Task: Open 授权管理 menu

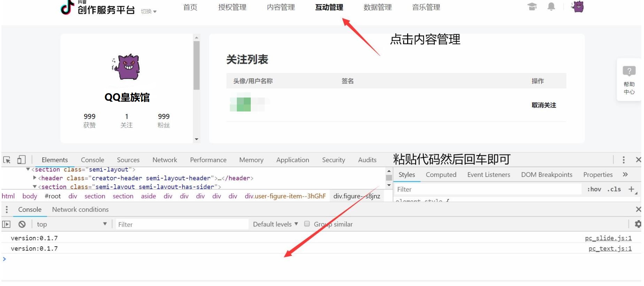Action: pos(232,7)
